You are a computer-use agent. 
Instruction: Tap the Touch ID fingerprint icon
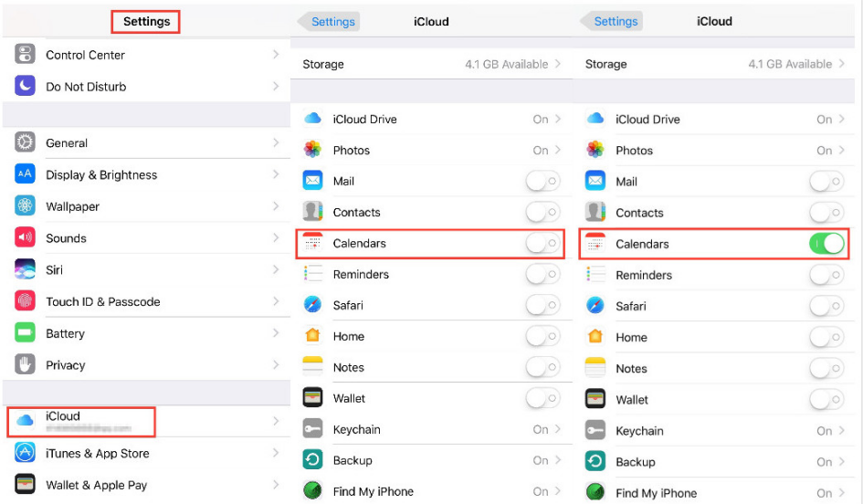pyautogui.click(x=25, y=301)
